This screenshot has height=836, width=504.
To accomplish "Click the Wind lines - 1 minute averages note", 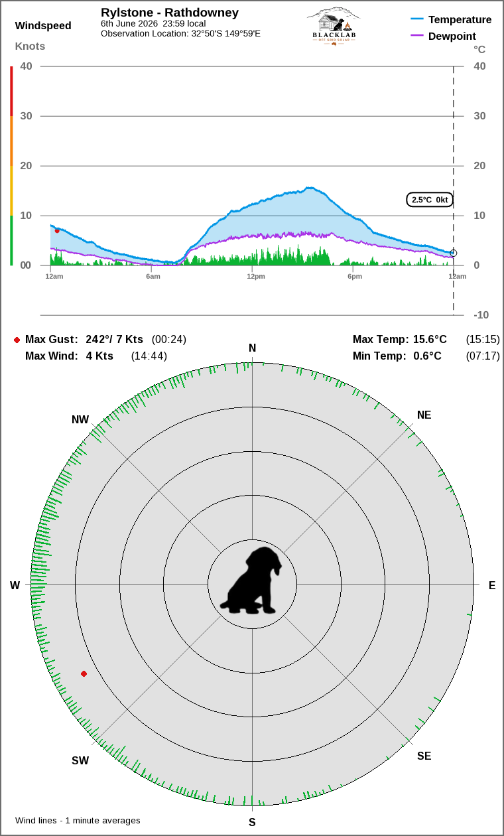I will tap(78, 821).
